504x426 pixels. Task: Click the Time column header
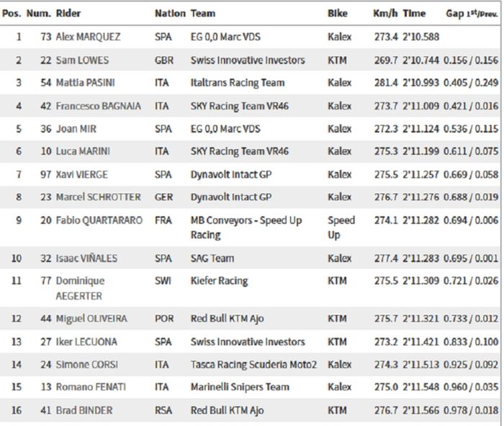click(x=414, y=13)
